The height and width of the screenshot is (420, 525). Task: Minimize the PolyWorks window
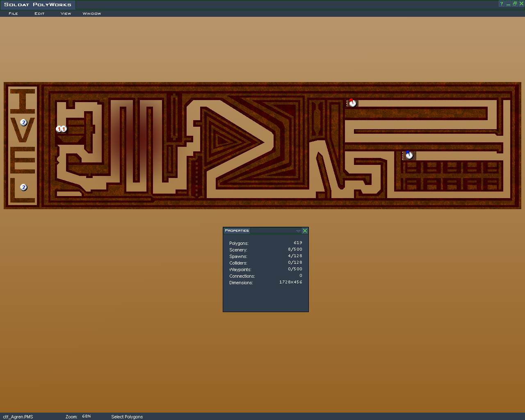coord(508,4)
